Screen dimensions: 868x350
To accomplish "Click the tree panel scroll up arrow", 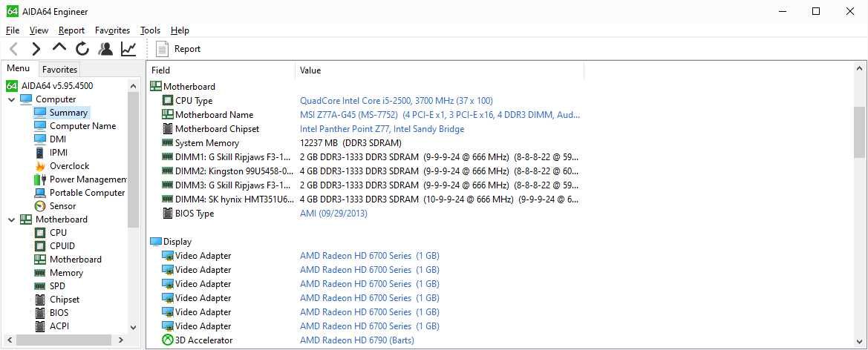I will point(133,86).
